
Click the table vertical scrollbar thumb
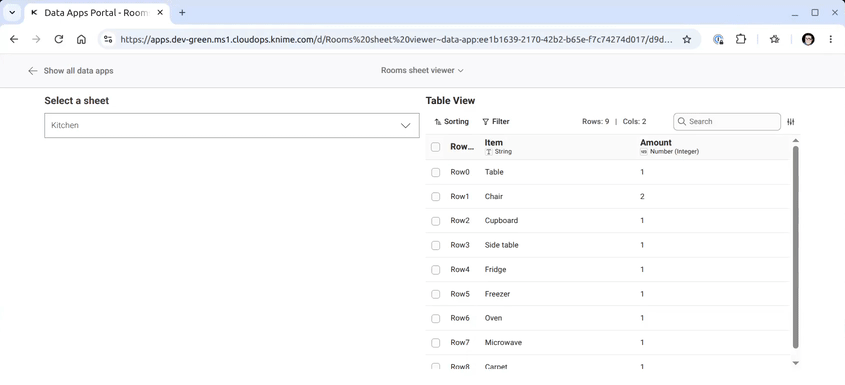[795, 247]
